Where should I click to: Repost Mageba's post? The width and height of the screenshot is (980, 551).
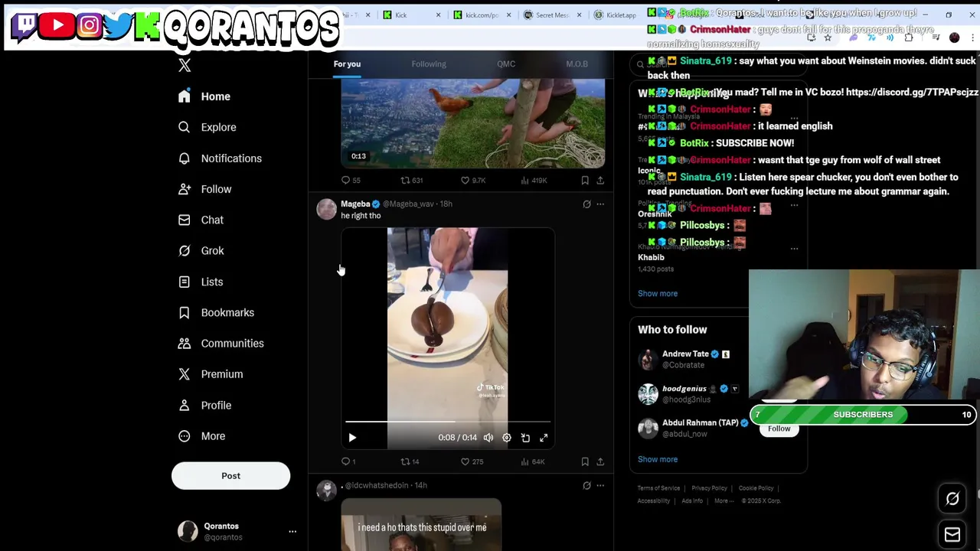[410, 461]
